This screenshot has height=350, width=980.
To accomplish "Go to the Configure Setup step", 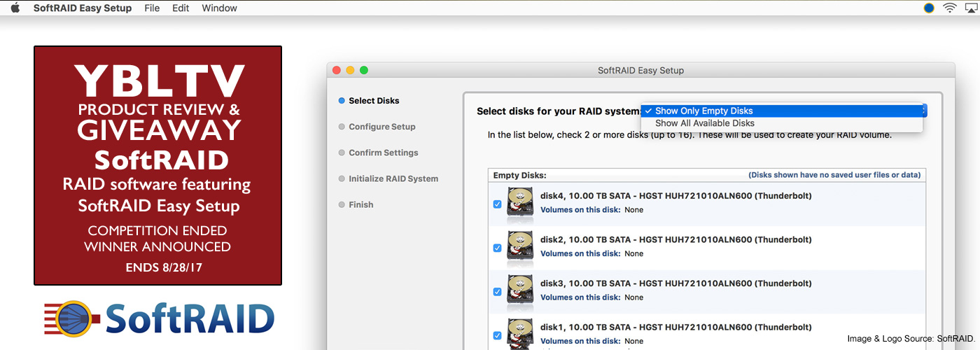I will pyautogui.click(x=377, y=127).
